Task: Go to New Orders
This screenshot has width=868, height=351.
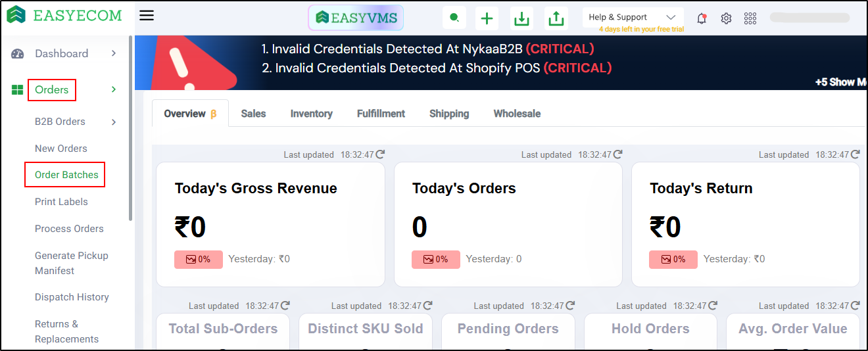Action: pyautogui.click(x=61, y=149)
